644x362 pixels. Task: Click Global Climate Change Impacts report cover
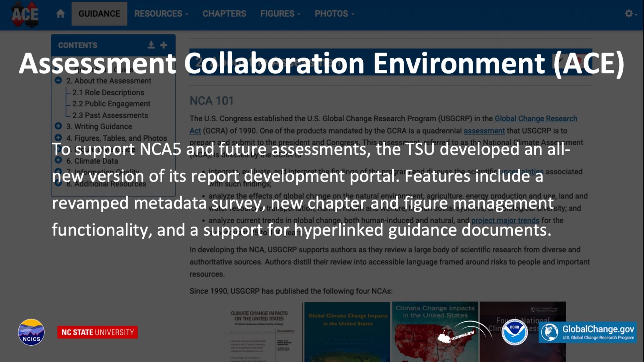coord(347,332)
